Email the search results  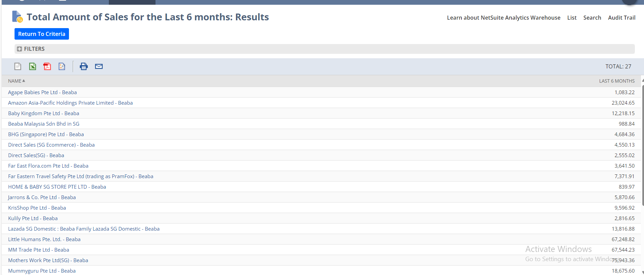[x=99, y=66]
